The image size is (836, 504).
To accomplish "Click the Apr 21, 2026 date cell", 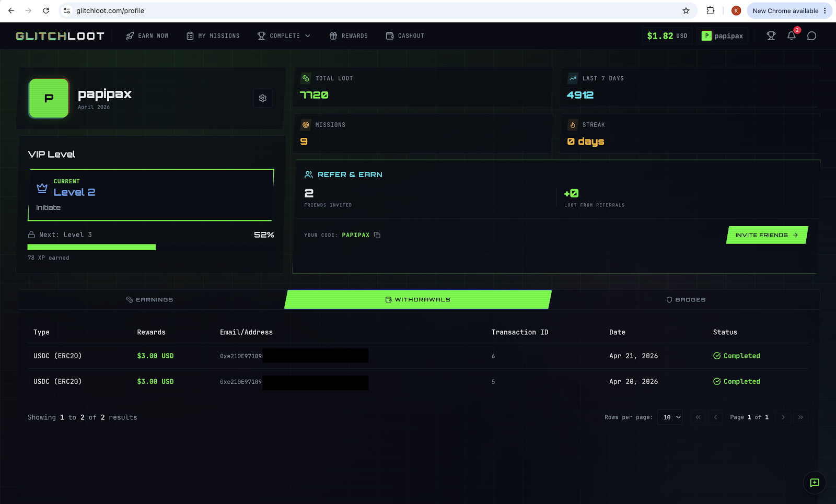I will click(633, 356).
